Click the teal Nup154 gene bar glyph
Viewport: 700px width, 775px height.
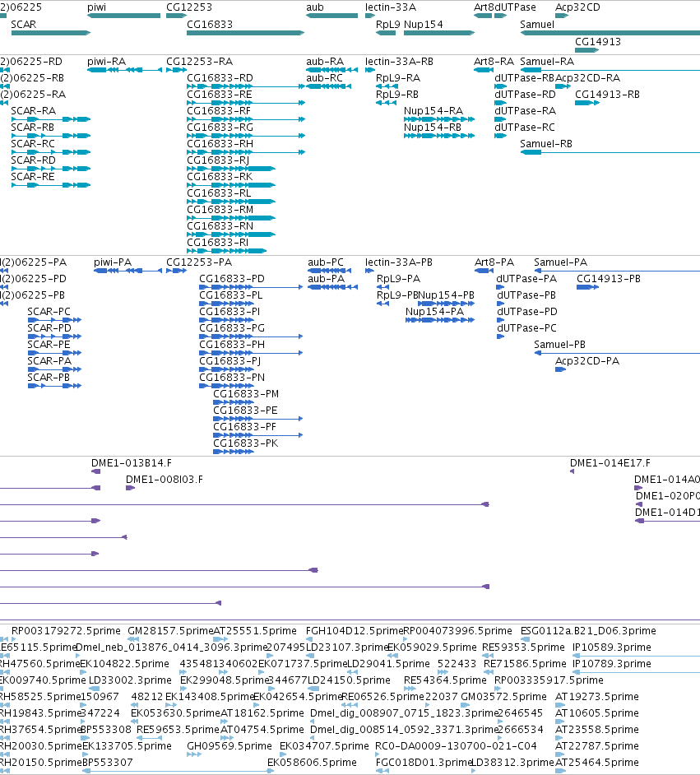(x=439, y=33)
